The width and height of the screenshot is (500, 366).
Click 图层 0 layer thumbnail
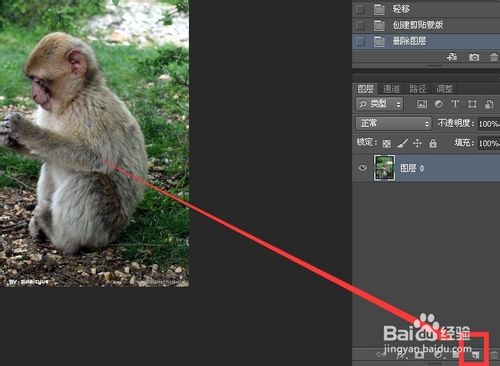[x=384, y=168]
